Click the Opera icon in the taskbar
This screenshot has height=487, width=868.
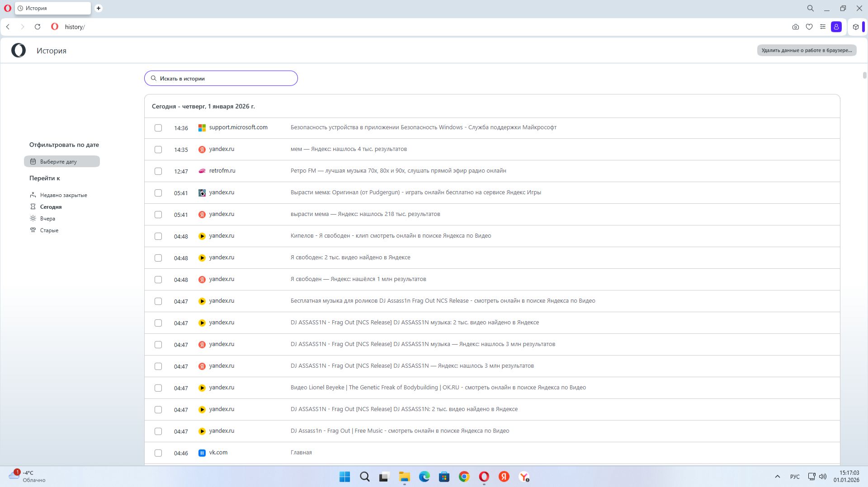click(484, 477)
